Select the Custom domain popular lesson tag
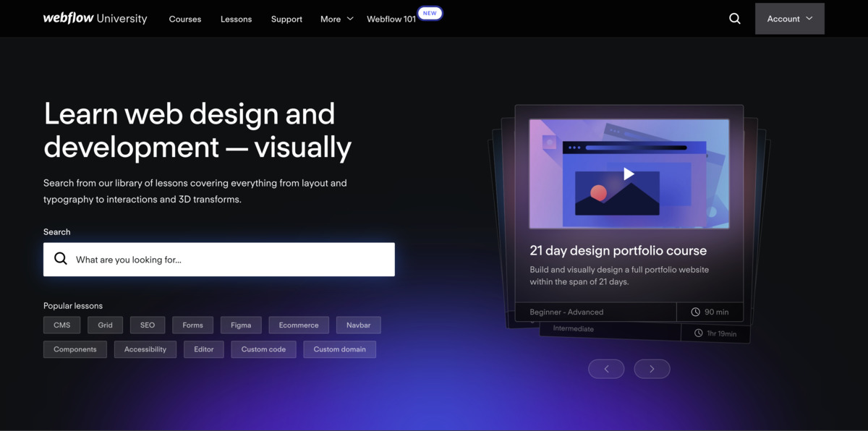This screenshot has width=868, height=431. click(x=340, y=349)
